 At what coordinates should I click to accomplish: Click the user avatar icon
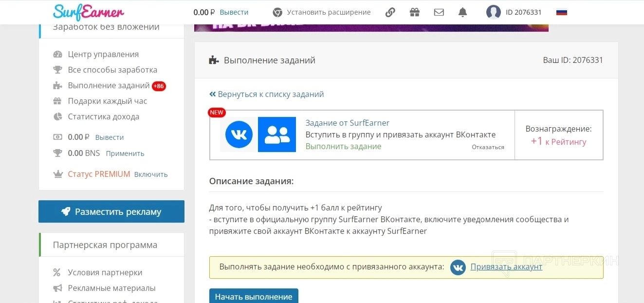point(494,12)
